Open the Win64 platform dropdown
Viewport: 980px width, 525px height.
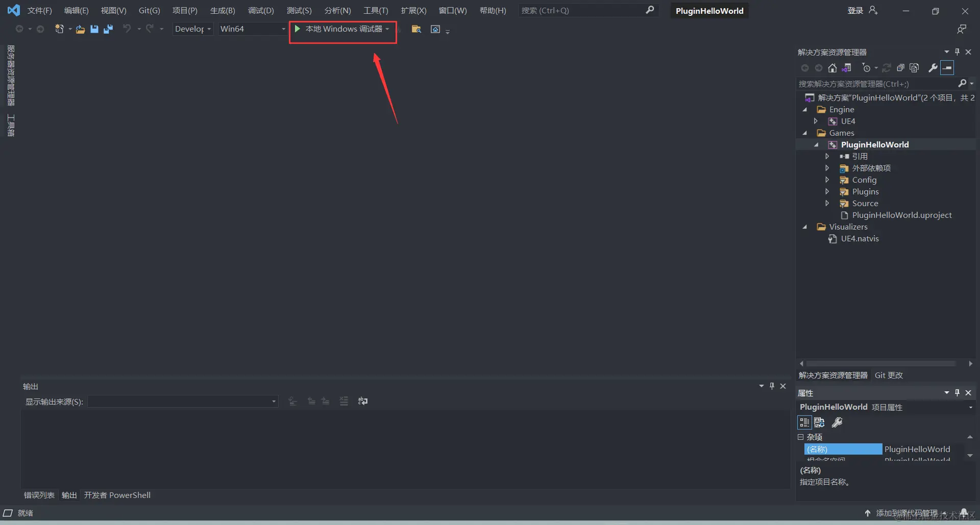(253, 29)
